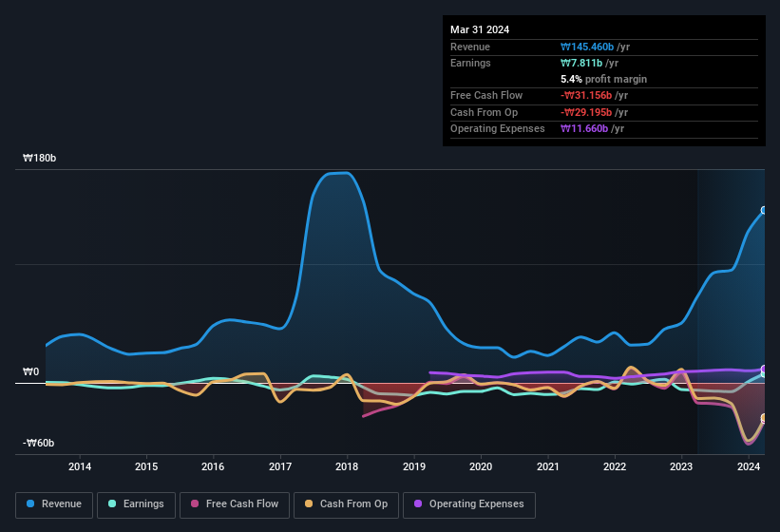Click the Revenue end-point marker on chart
The image size is (780, 532).
click(764, 210)
